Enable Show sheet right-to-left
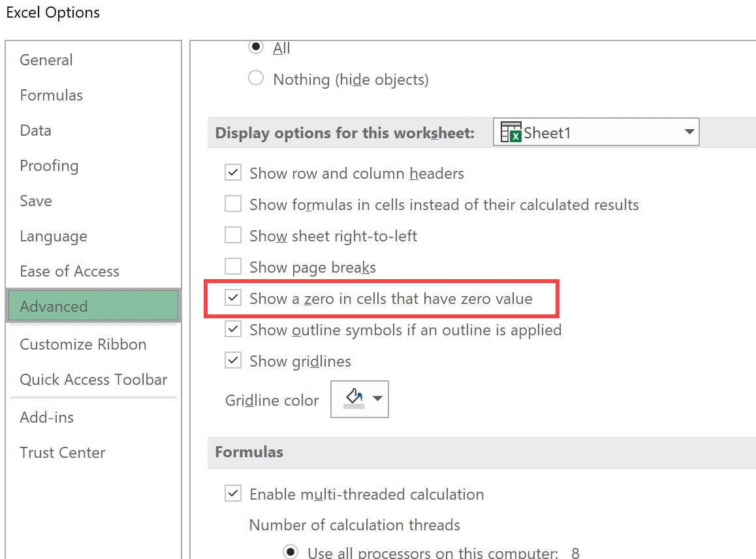756x559 pixels. tap(233, 235)
